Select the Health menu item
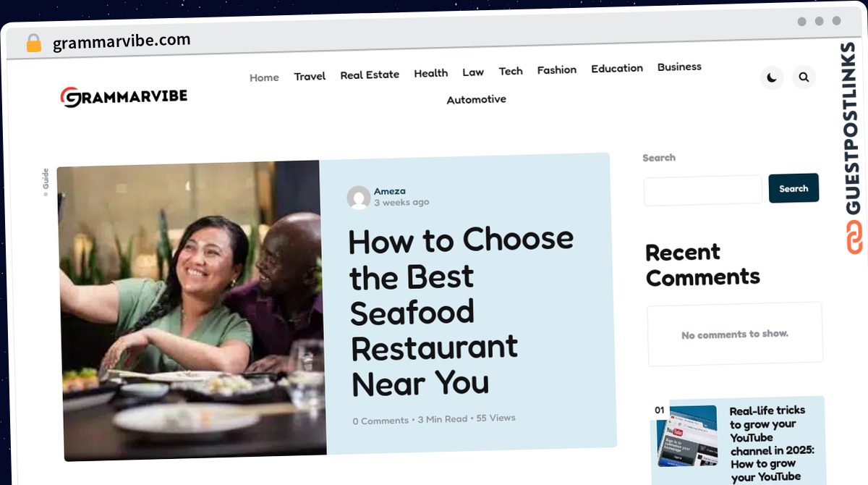Screen dimensions: 868x485 431,73
